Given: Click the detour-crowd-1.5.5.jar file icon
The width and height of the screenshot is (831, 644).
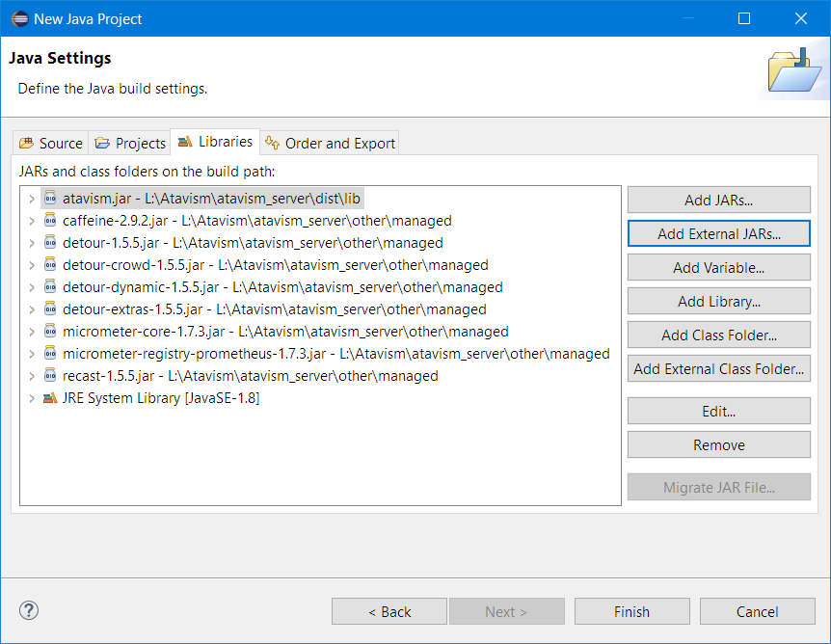Looking at the screenshot, I should (50, 265).
